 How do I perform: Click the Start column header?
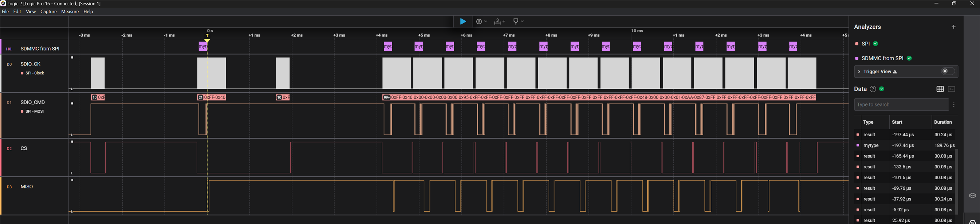(897, 122)
